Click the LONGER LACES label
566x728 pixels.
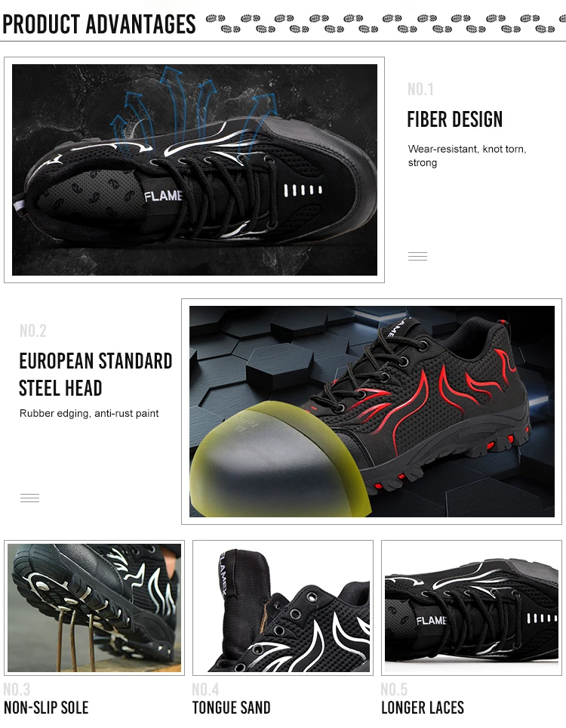[423, 708]
